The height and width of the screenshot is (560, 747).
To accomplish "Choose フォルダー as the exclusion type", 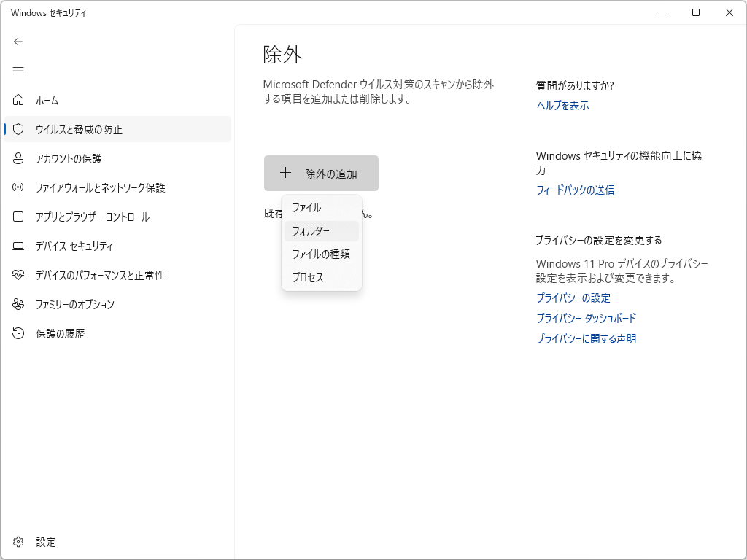I will pyautogui.click(x=311, y=230).
